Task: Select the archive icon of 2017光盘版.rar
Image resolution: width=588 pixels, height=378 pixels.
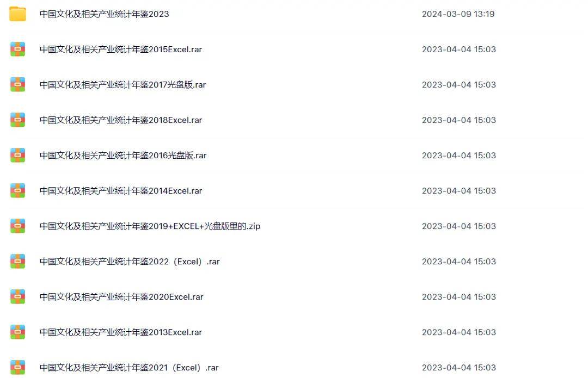Action: coord(17,85)
